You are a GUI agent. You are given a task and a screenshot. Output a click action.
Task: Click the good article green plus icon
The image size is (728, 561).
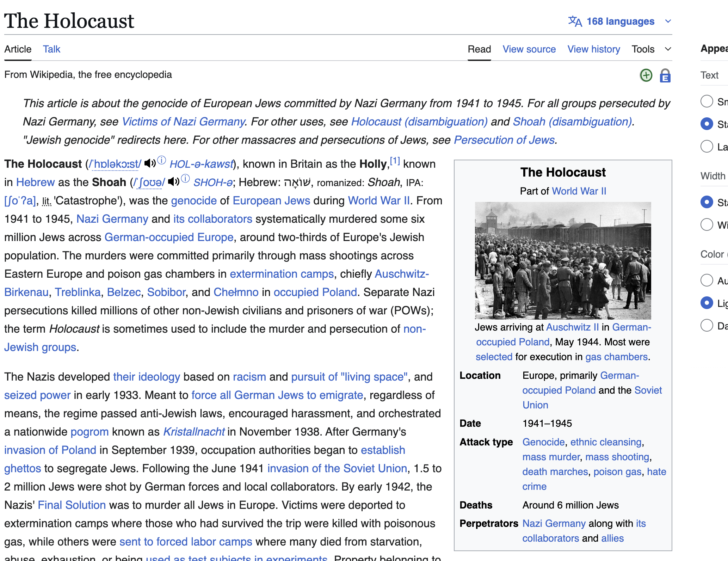(x=646, y=75)
